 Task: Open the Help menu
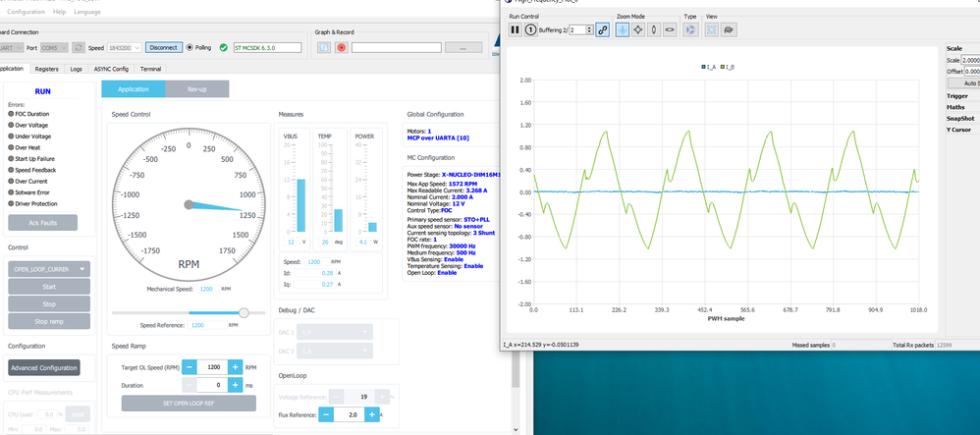59,12
